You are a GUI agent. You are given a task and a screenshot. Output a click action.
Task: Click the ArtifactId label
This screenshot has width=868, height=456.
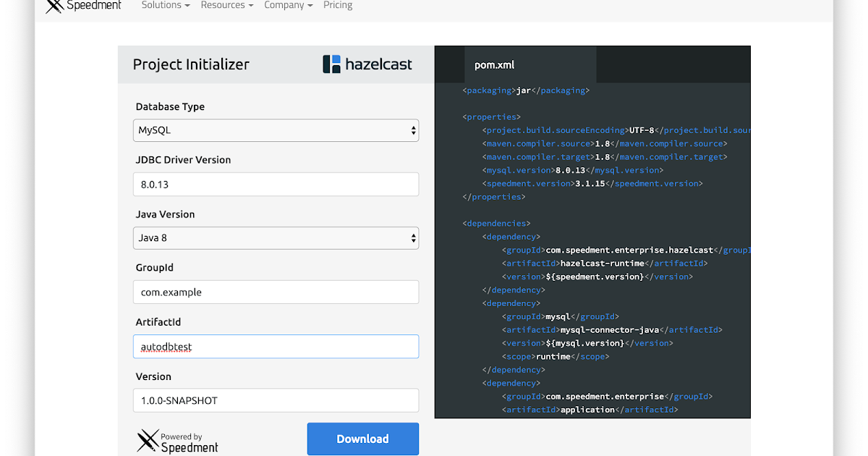158,322
